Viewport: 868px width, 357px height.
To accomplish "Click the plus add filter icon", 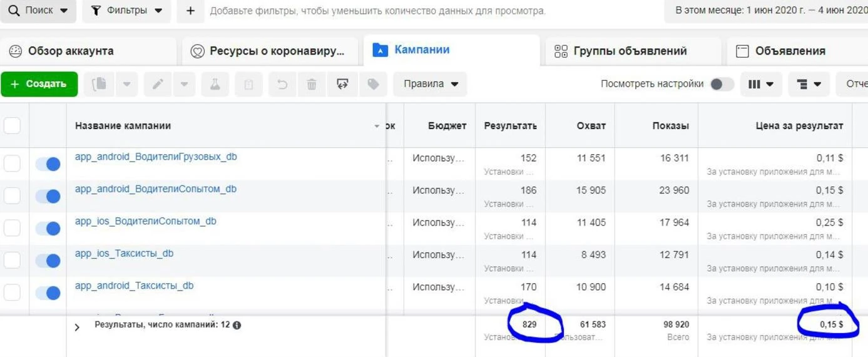I will coord(190,11).
